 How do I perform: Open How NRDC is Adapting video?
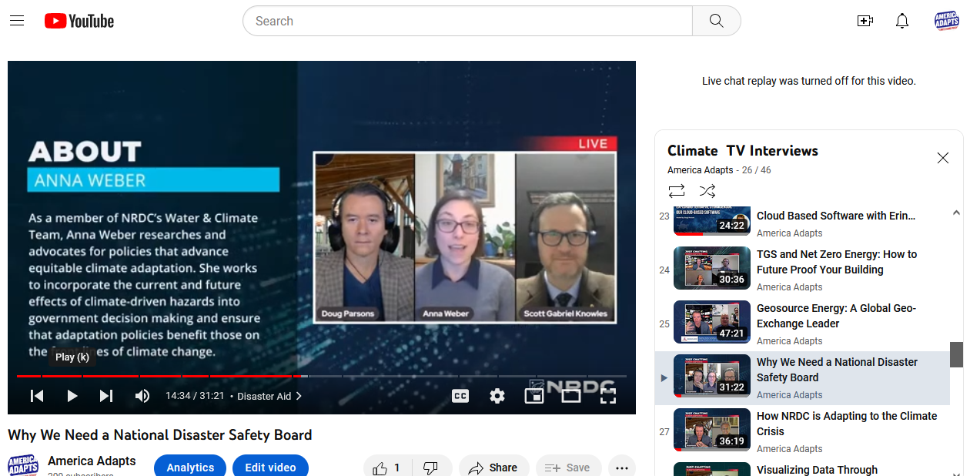point(801,431)
